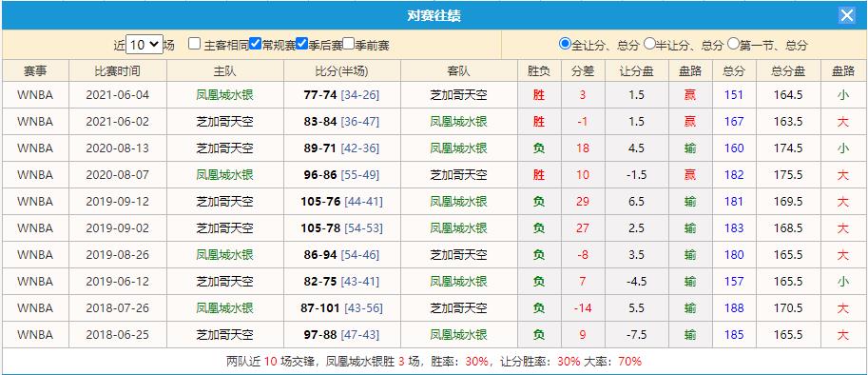The width and height of the screenshot is (868, 375).
Task: Click handicap 6.5 in 2019-09-12 row
Action: pyautogui.click(x=637, y=202)
